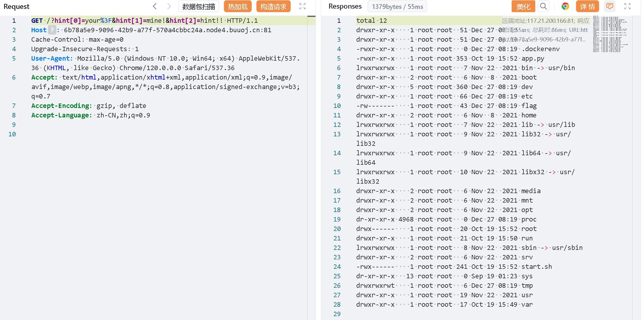Click the orange comment bubble icon
Image resolution: width=644 pixels, height=320 pixels.
coord(609,6)
